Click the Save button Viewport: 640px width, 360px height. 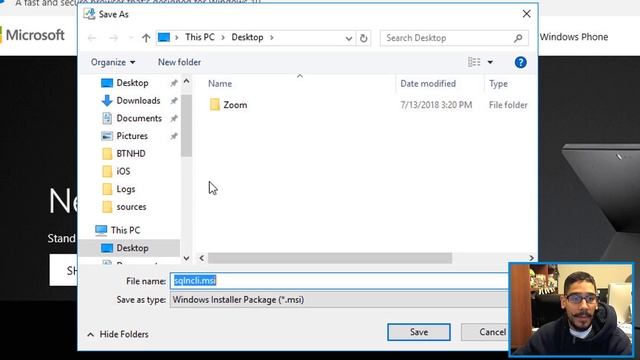click(419, 332)
